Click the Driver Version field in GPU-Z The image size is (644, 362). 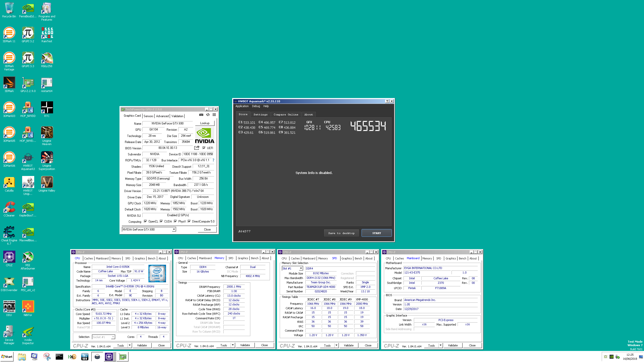[x=178, y=191]
